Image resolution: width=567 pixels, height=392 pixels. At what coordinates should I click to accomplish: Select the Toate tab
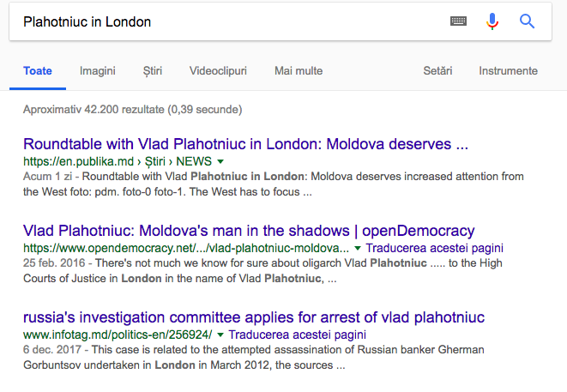point(38,71)
